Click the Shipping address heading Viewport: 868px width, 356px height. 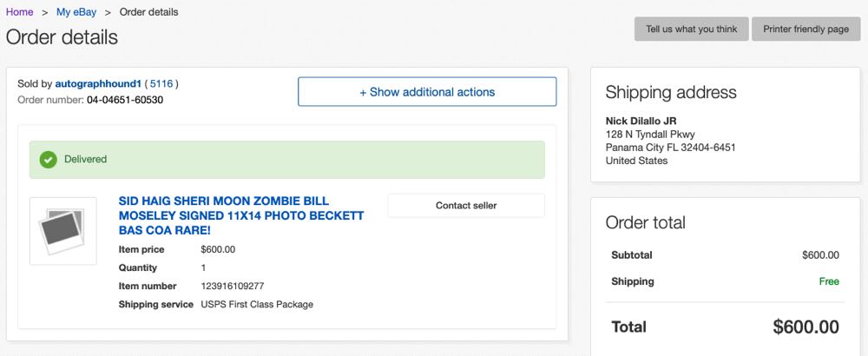point(671,93)
